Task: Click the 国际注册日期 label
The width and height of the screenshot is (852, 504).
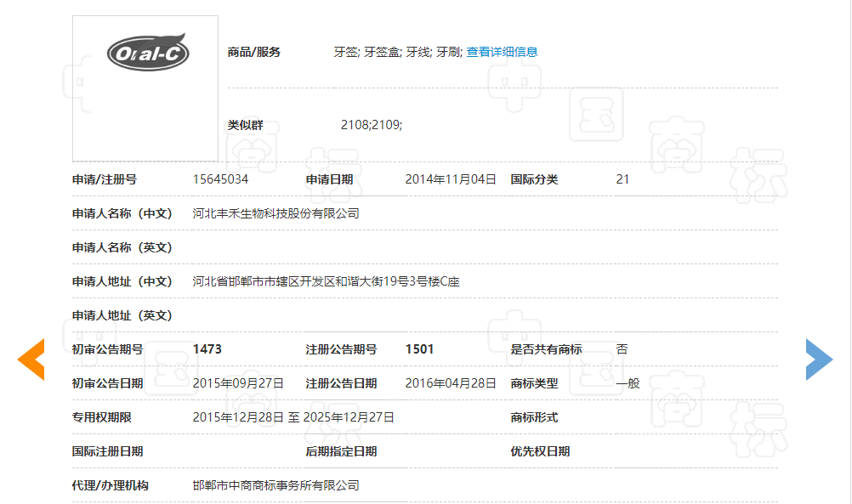Action: pos(108,451)
